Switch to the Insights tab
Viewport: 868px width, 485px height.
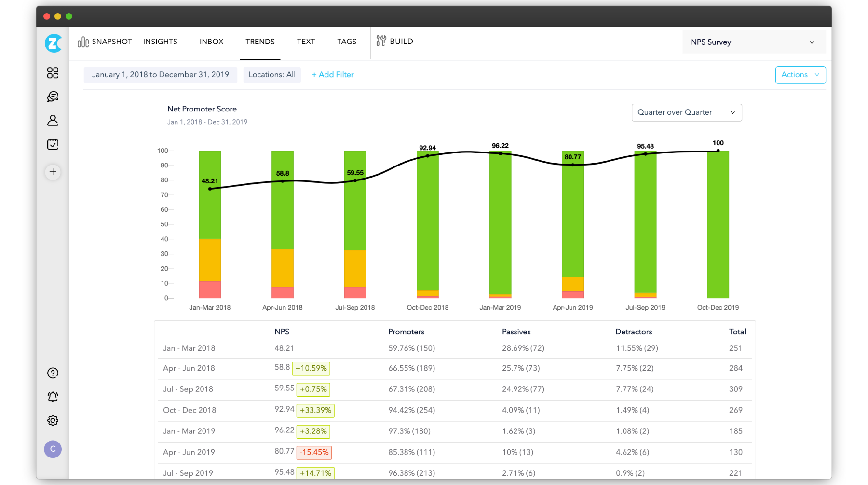point(160,42)
